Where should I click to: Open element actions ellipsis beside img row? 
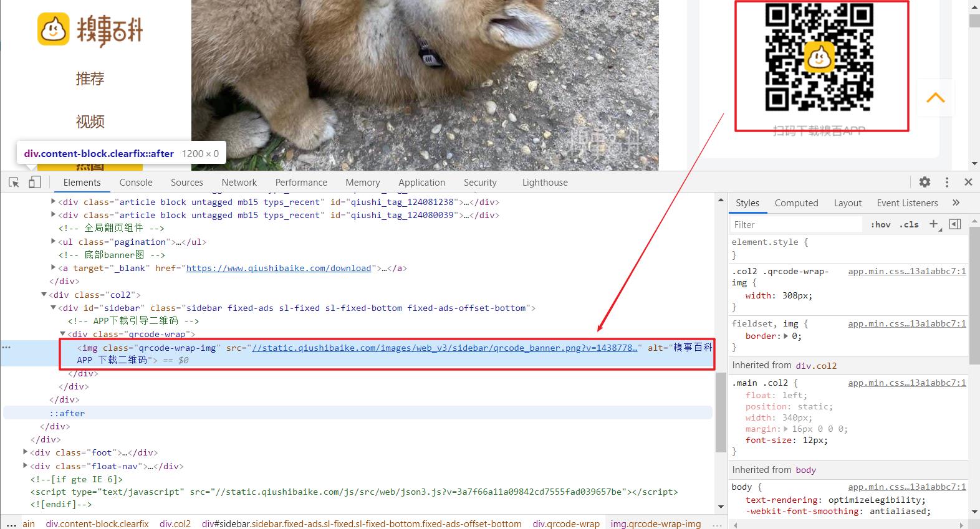(x=6, y=347)
